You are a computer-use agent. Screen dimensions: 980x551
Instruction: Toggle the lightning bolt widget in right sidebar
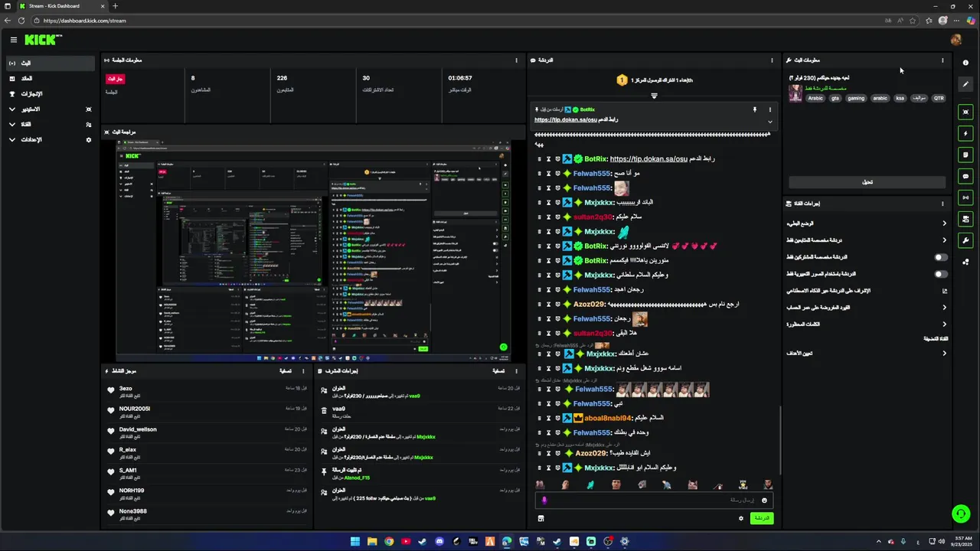(965, 133)
